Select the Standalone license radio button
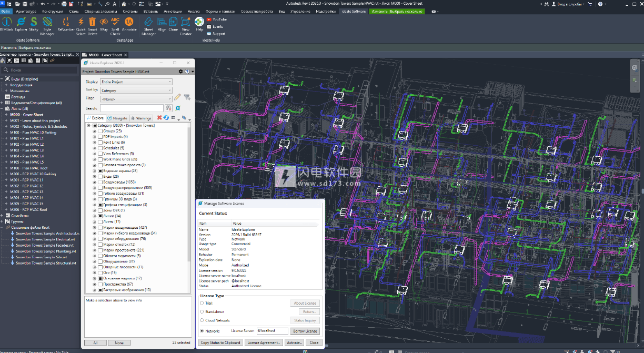 coord(202,312)
